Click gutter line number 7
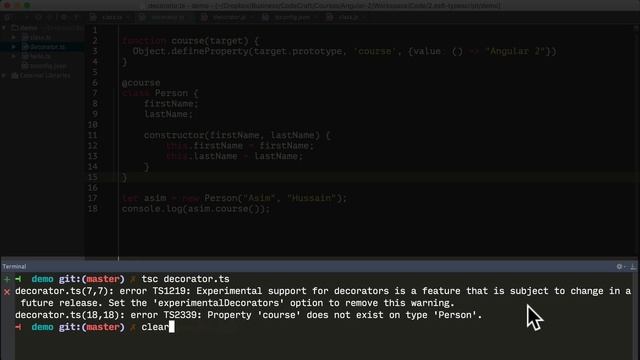This screenshot has width=640, height=360. click(x=95, y=93)
